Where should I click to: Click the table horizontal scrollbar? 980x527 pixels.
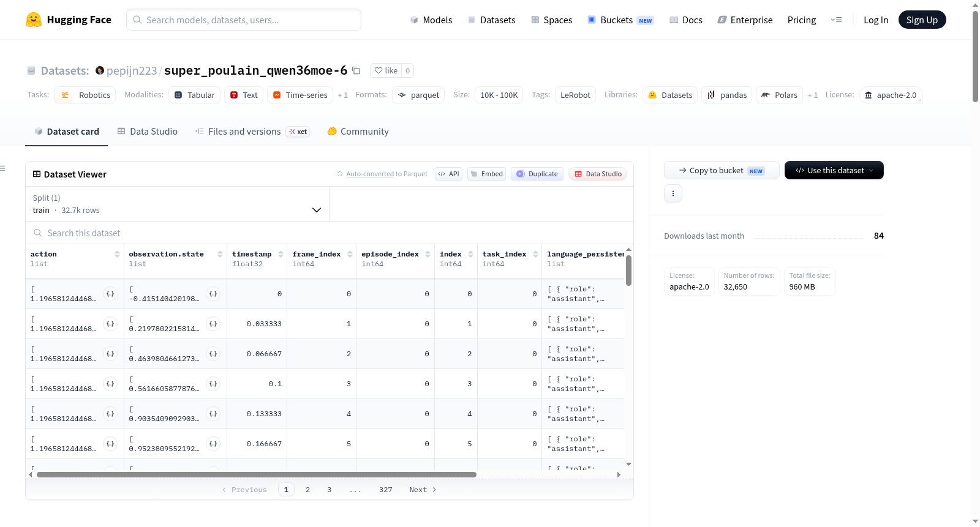tap(256, 474)
